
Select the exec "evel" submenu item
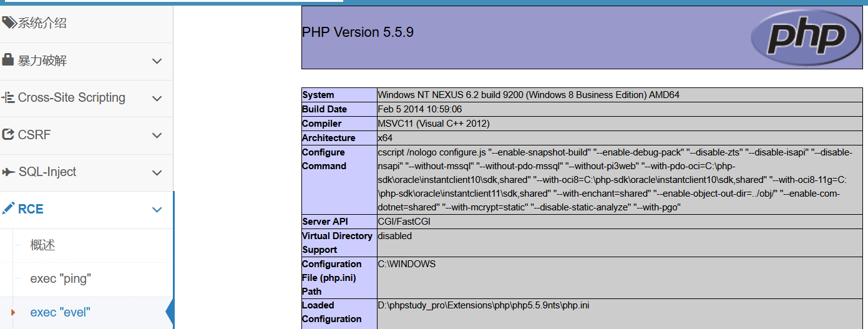(x=60, y=312)
